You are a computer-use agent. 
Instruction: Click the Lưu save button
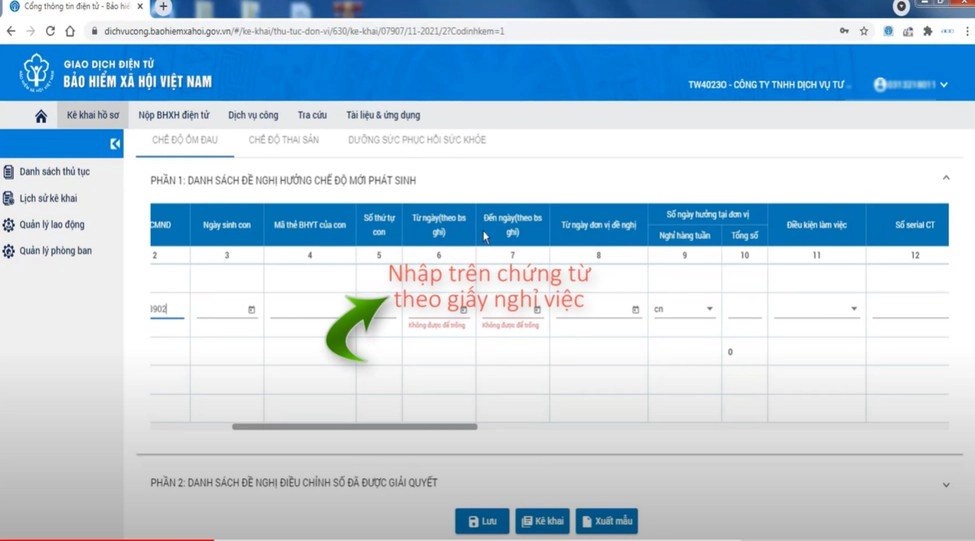tap(482, 521)
